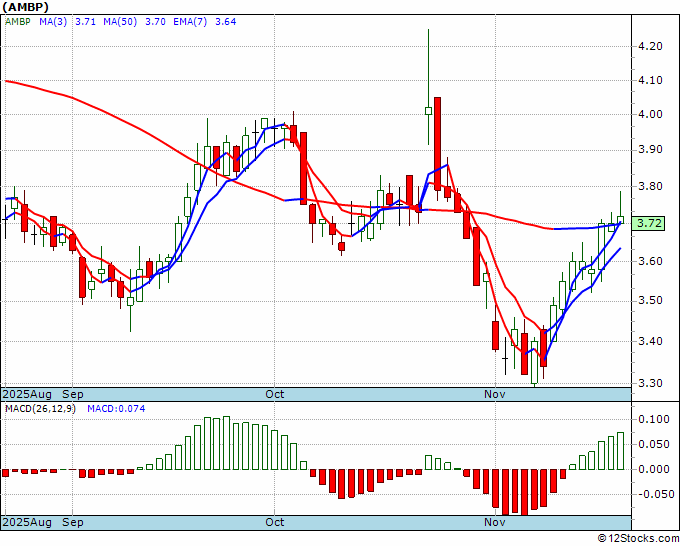Click the 2025Aug label on MACD axis
The image size is (680, 546).
coord(27,522)
